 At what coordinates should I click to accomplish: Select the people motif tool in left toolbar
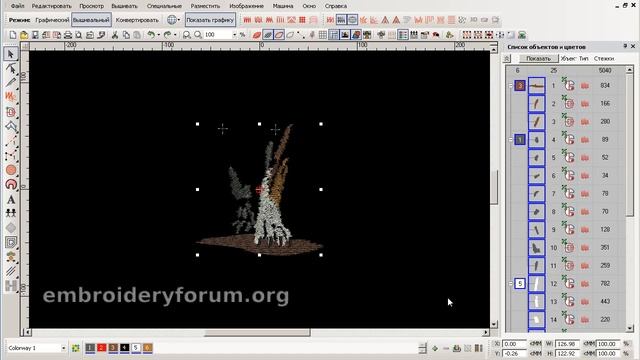pyautogui.click(x=11, y=213)
